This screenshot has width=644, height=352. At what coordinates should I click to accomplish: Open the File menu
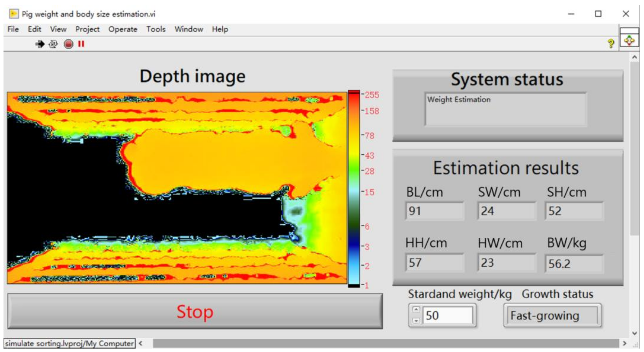13,29
